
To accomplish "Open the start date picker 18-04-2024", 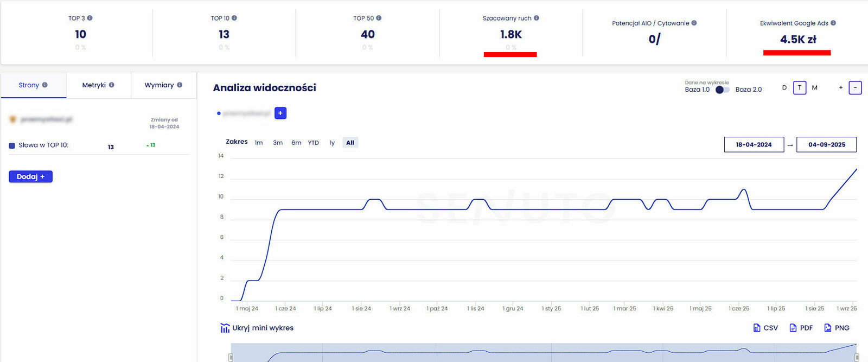I will (754, 144).
